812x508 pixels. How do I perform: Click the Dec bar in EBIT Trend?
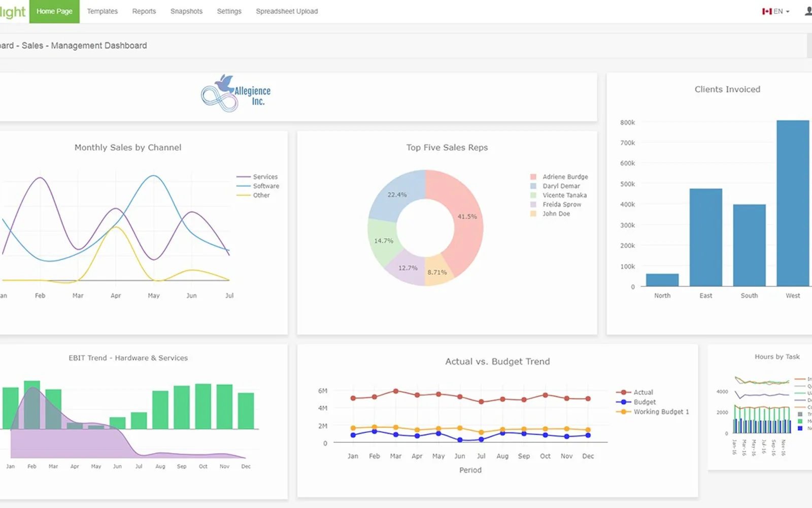coord(246,411)
